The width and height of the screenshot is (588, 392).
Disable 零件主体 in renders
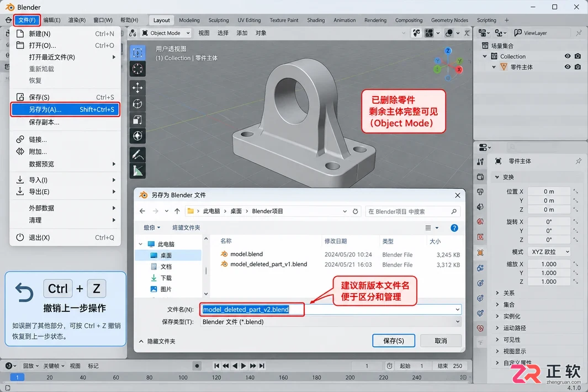pyautogui.click(x=578, y=67)
